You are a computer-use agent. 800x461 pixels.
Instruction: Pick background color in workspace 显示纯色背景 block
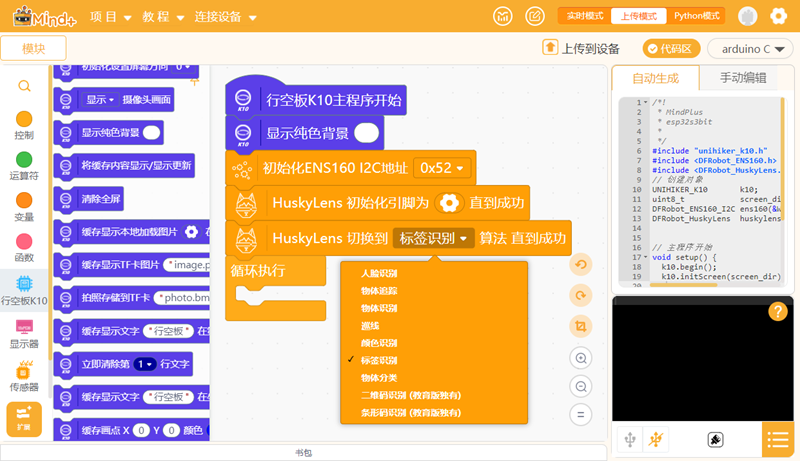[x=366, y=133]
